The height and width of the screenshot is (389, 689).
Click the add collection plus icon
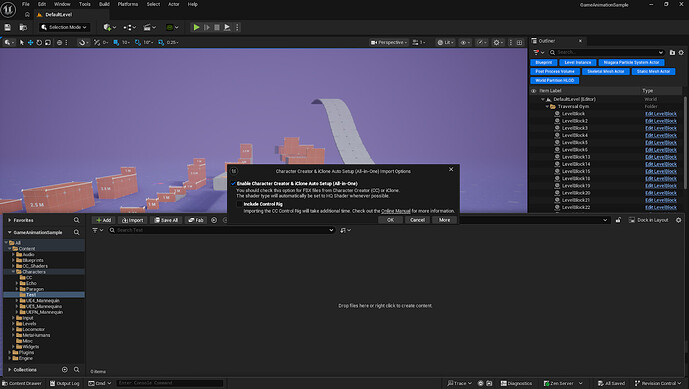click(x=65, y=370)
